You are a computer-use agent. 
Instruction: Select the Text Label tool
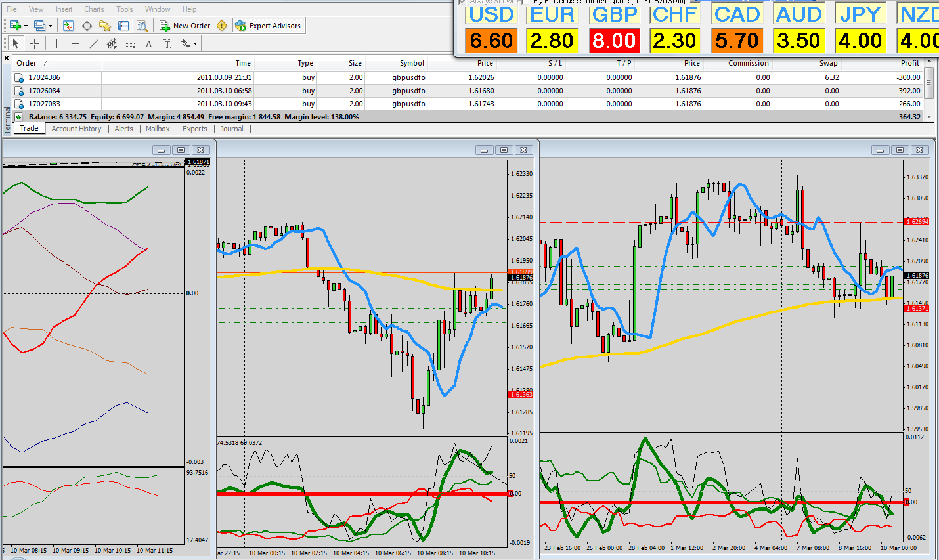point(167,43)
